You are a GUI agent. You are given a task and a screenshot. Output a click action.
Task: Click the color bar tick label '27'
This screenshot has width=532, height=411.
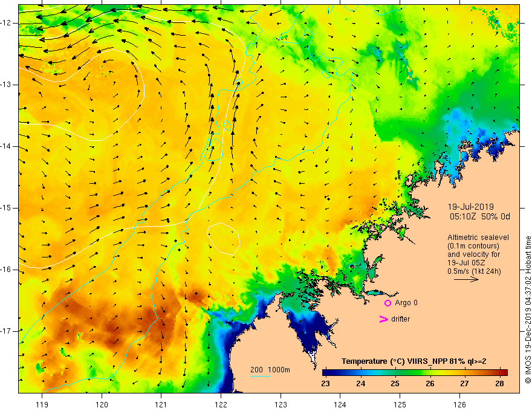click(464, 384)
